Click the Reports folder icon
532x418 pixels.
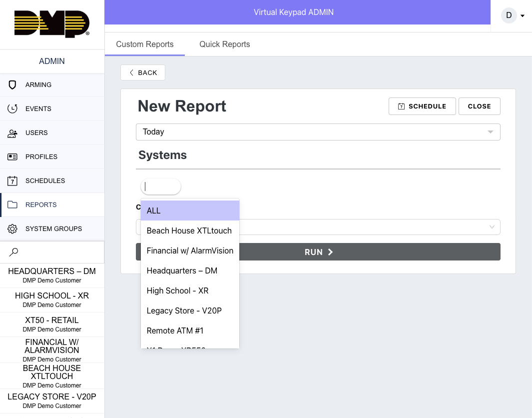pos(12,205)
